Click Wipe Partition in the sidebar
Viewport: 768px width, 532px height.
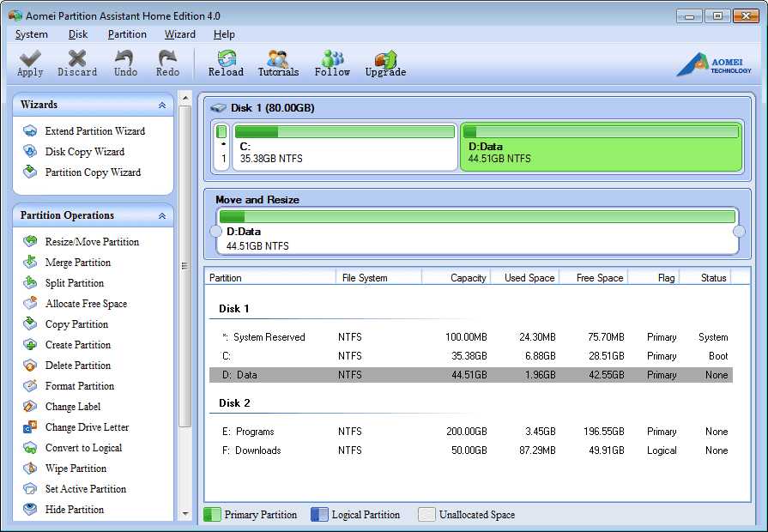pyautogui.click(x=76, y=469)
